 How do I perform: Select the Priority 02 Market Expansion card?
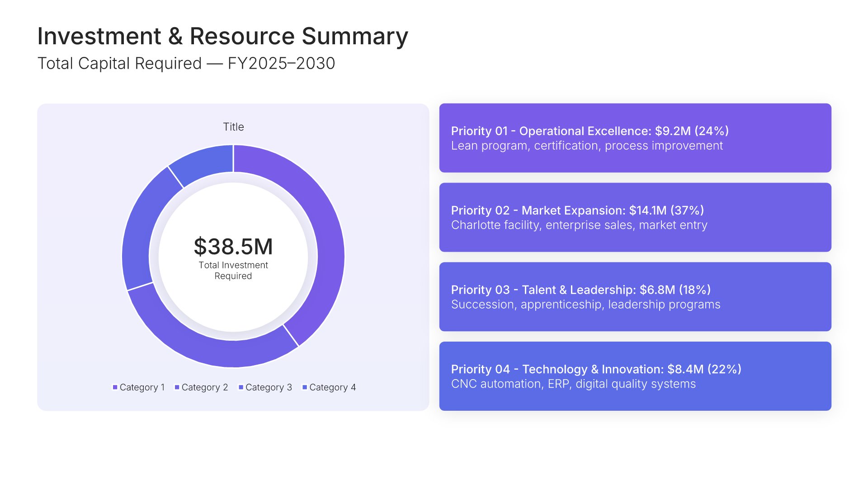coord(635,217)
